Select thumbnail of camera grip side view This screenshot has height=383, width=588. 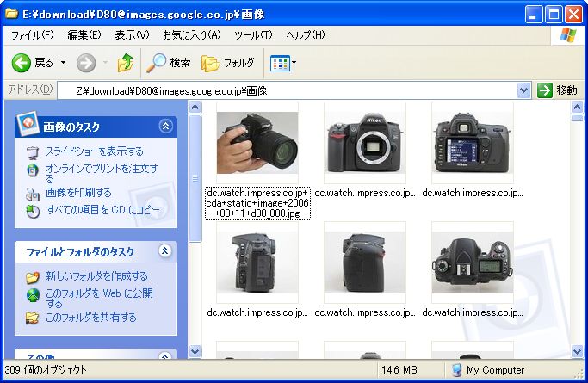[365, 263]
